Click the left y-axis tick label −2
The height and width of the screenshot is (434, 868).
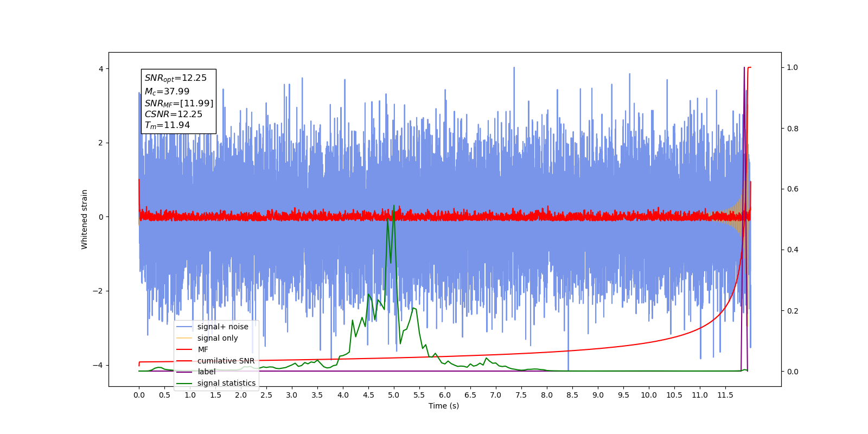tap(98, 291)
